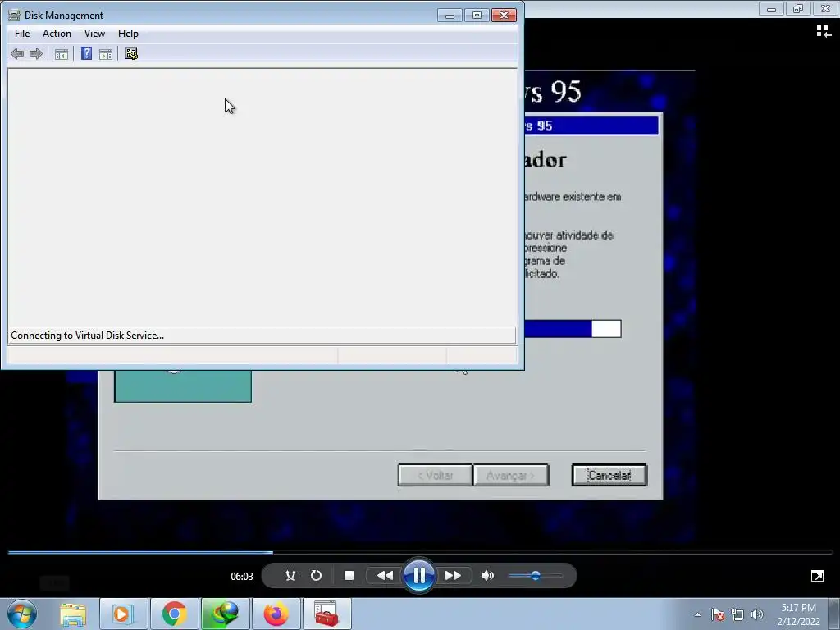Viewport: 840px width, 630px height.
Task: Click the blue Help question mark icon
Action: [86, 53]
